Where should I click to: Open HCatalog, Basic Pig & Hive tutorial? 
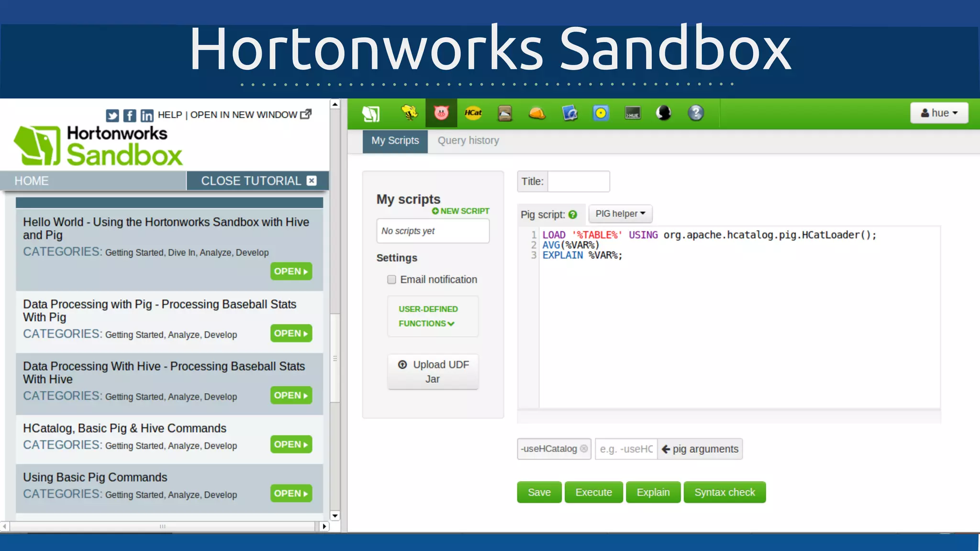[x=291, y=444]
